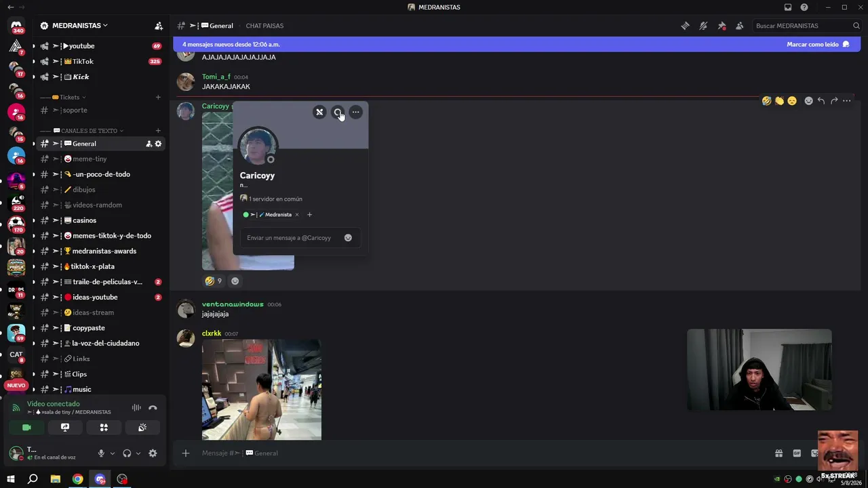This screenshot has height=488, width=868.
Task: Invite people icon next to MEDRANISTAS header
Action: click(x=159, y=26)
